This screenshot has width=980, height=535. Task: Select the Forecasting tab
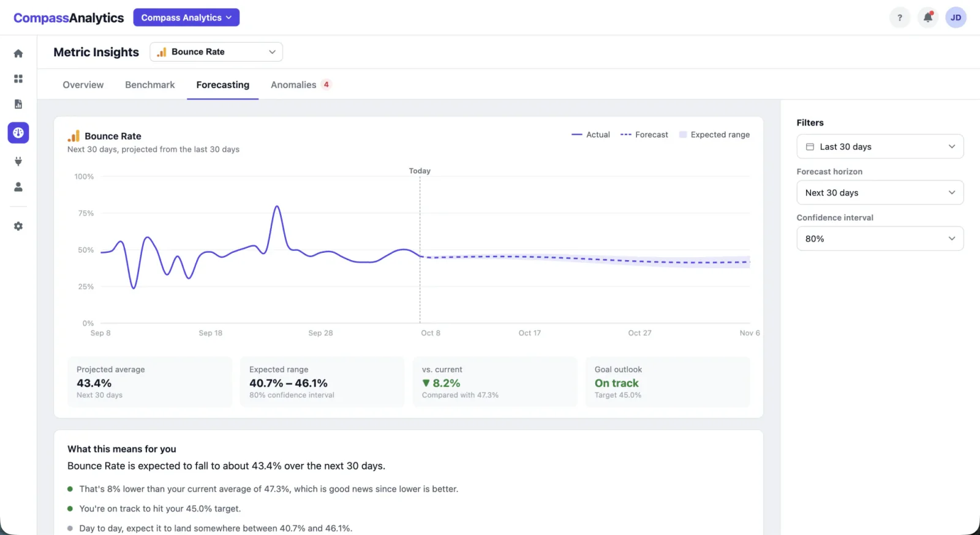(x=223, y=85)
